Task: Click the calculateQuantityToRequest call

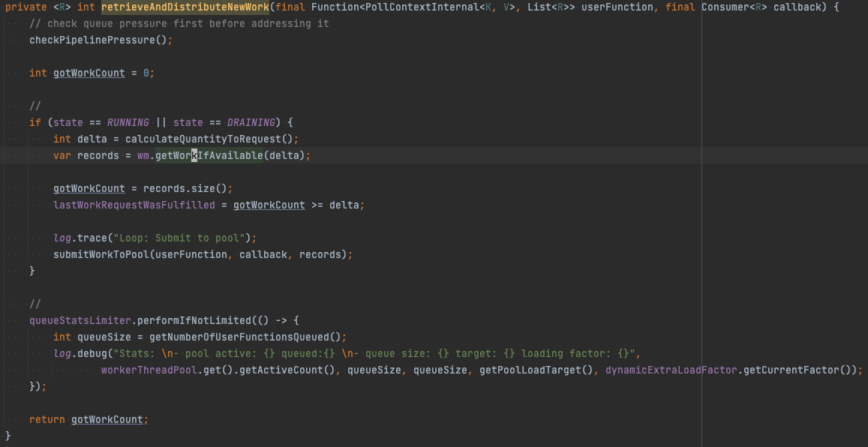Action: click(203, 139)
